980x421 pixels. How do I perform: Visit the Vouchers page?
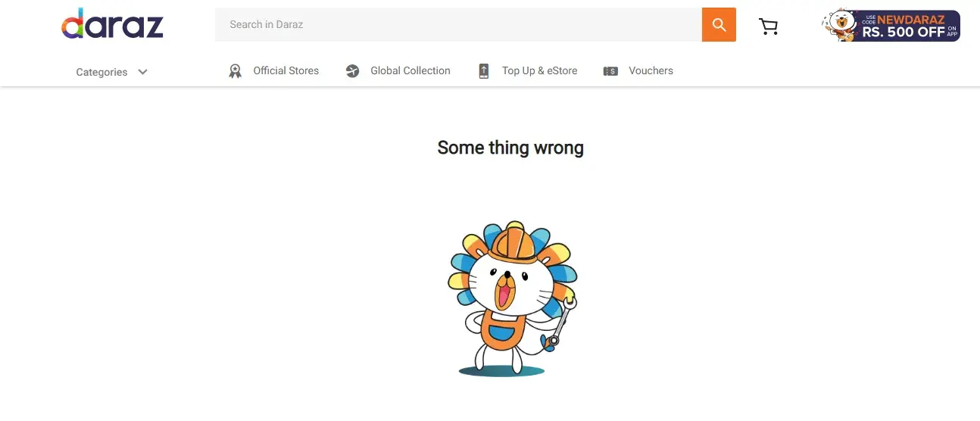651,70
